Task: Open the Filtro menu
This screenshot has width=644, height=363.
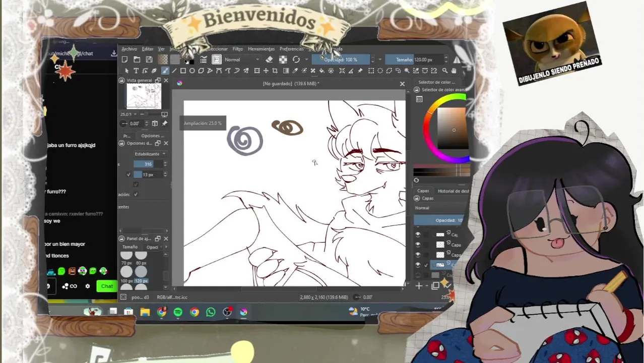Action: (x=238, y=49)
